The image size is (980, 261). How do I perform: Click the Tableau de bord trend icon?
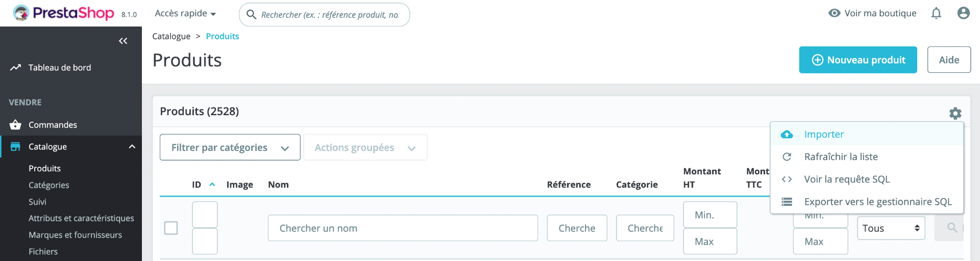(15, 67)
